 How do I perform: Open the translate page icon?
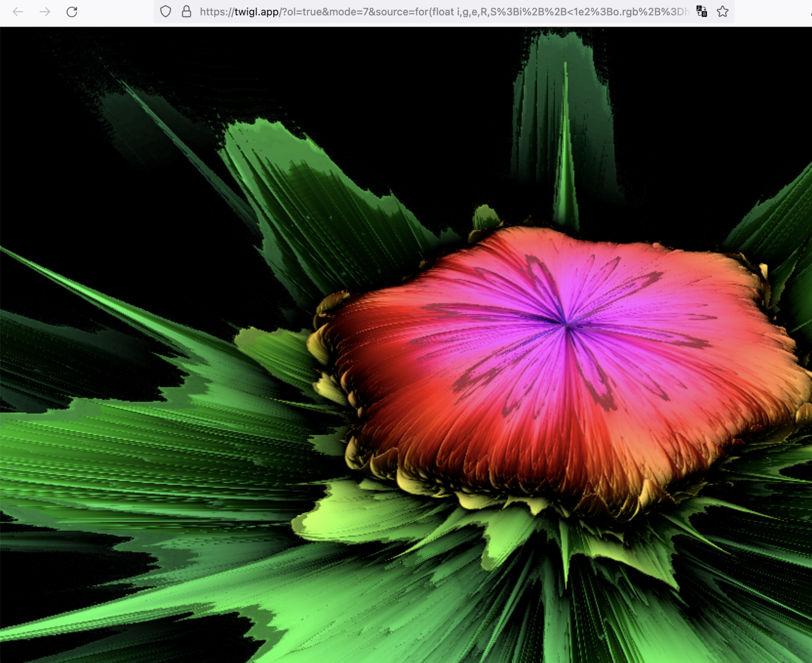click(702, 11)
